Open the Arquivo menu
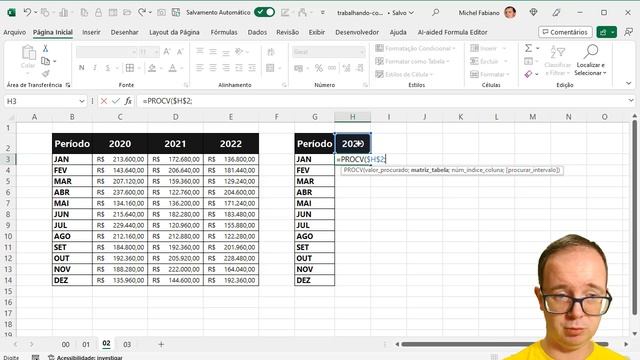The width and height of the screenshot is (640, 360). point(14,32)
